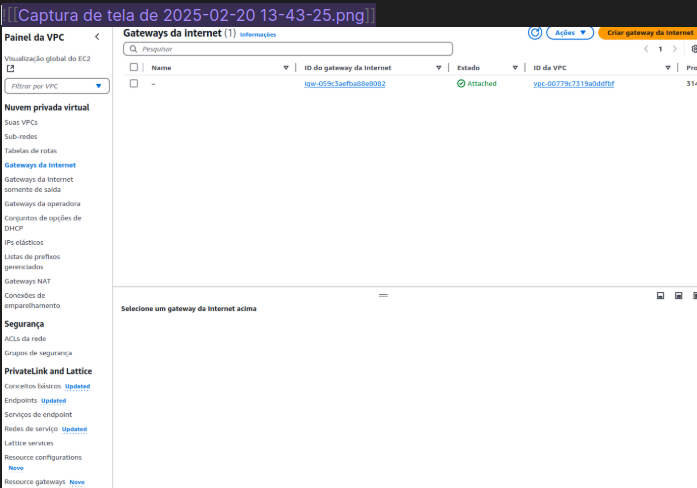The height and width of the screenshot is (488, 697).
Task: Go to the previous page arrow
Action: 646,48
